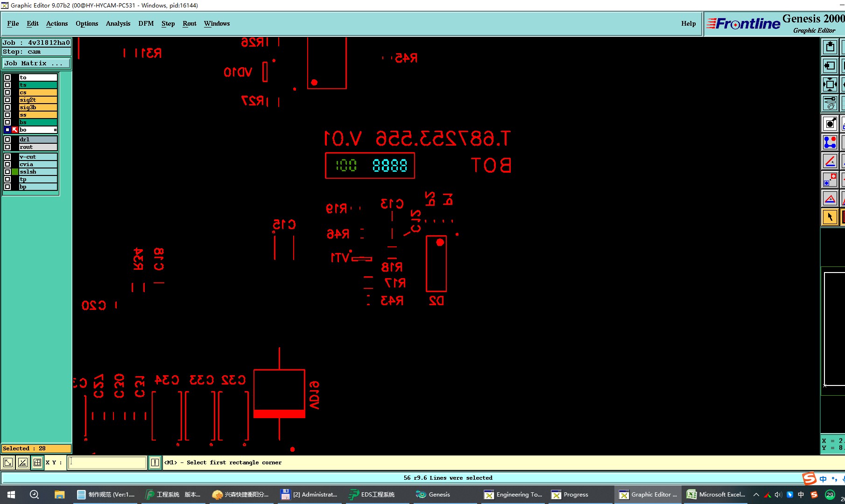Open the Rout menu
Screen dimensions: 845x504
(x=190, y=23)
